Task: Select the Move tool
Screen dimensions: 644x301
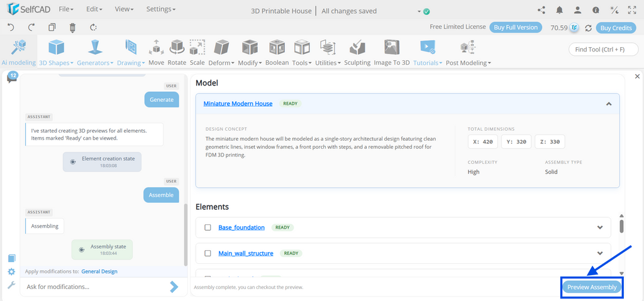Action: pos(156,52)
